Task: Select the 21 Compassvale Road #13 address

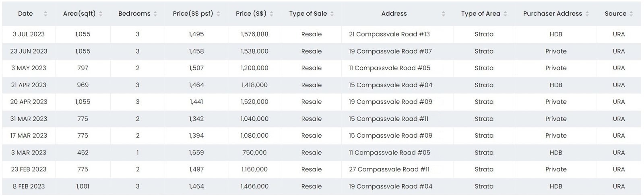Action: 389,34
